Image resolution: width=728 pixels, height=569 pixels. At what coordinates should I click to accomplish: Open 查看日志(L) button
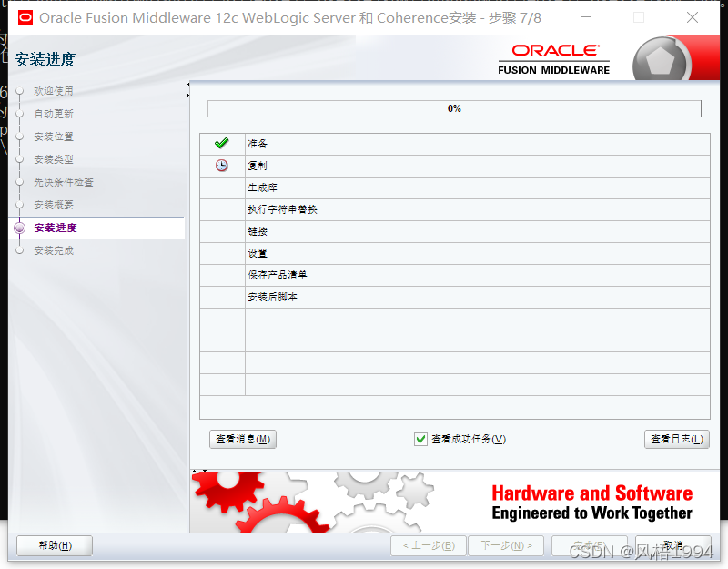click(x=677, y=439)
